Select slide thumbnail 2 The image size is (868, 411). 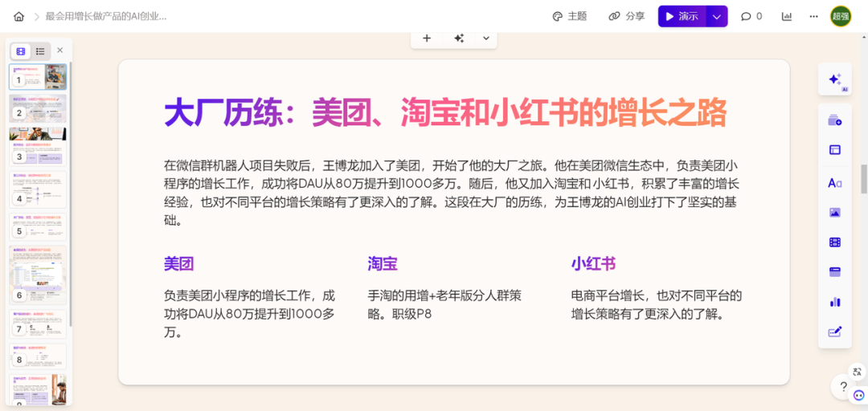tap(39, 108)
